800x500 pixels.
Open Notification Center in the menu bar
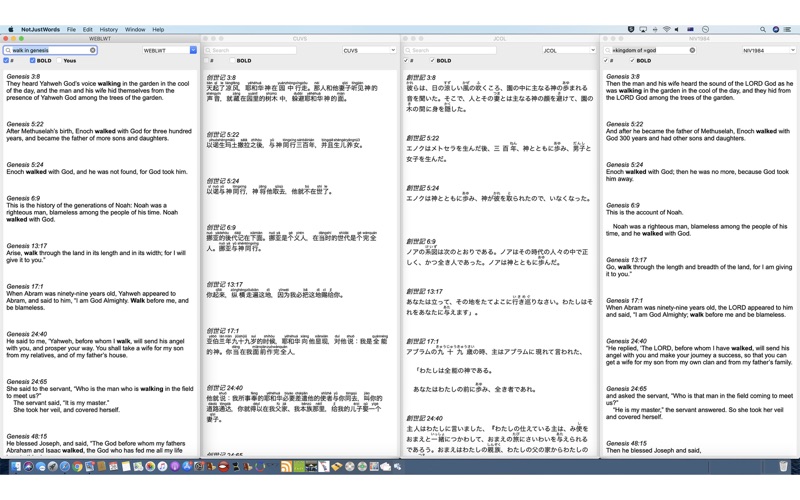[788, 29]
